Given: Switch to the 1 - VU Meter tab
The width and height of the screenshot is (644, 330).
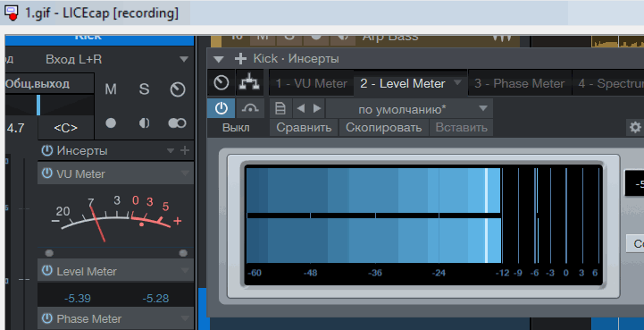Looking at the screenshot, I should (312, 83).
